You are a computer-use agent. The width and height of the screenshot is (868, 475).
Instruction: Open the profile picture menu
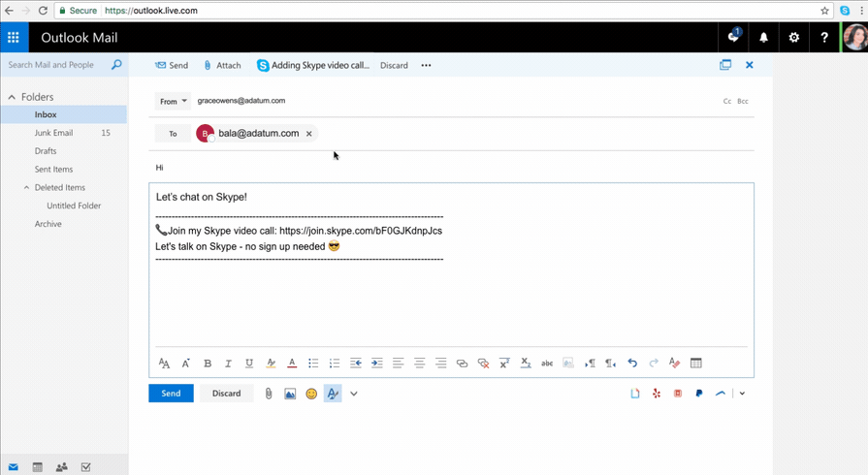[854, 37]
